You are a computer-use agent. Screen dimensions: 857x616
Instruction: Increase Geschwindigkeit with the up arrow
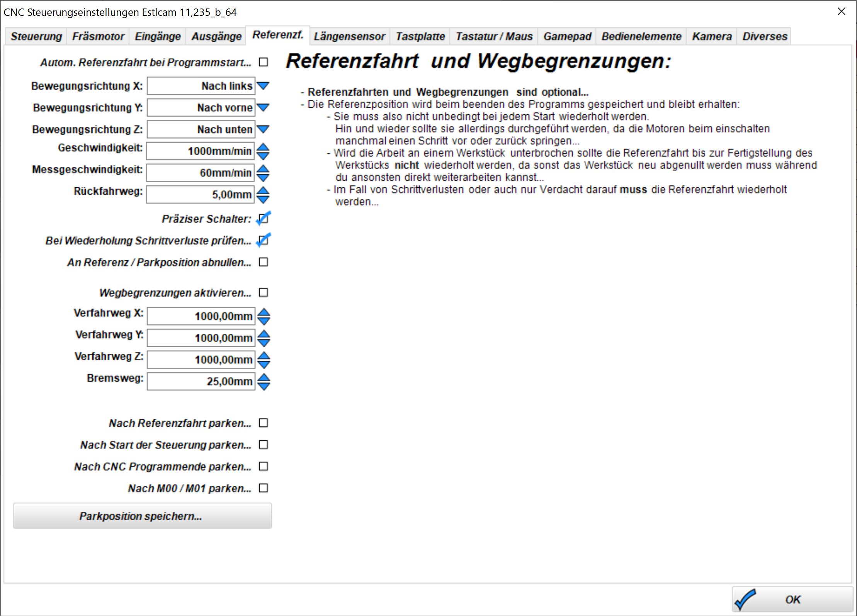click(263, 147)
